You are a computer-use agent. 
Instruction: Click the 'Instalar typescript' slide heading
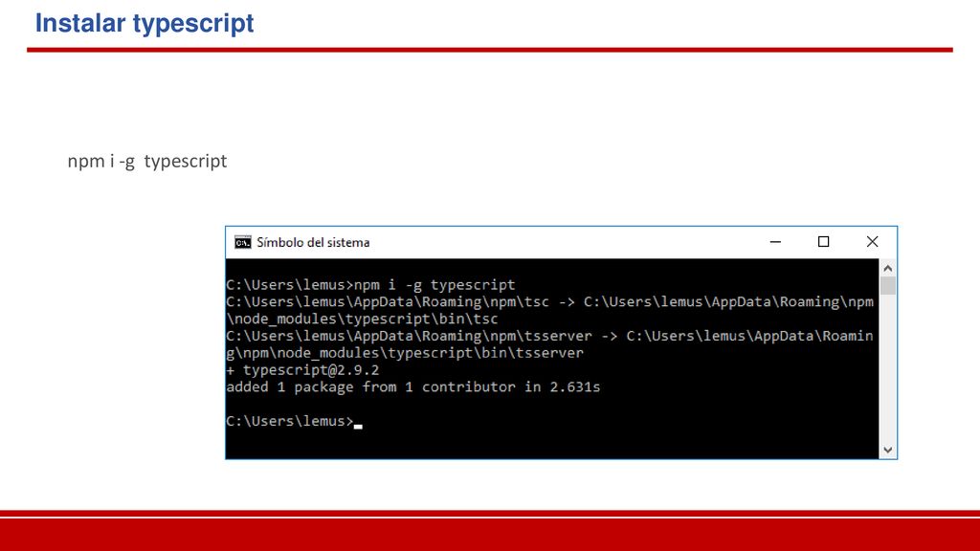(x=145, y=23)
